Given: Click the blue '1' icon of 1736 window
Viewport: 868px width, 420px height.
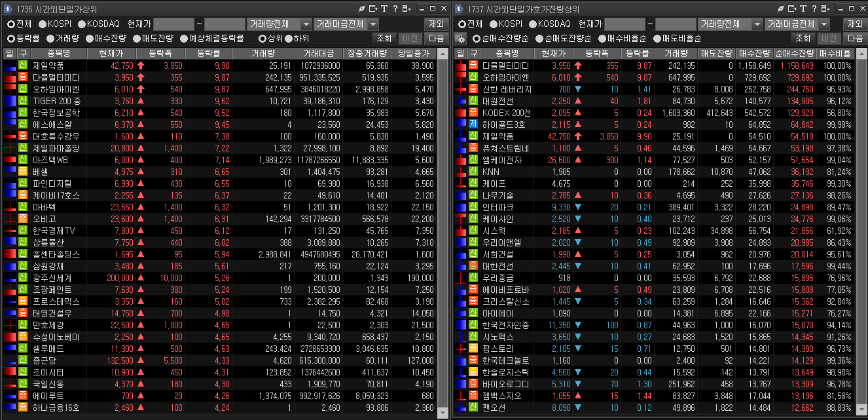Looking at the screenshot, I should (8, 9).
